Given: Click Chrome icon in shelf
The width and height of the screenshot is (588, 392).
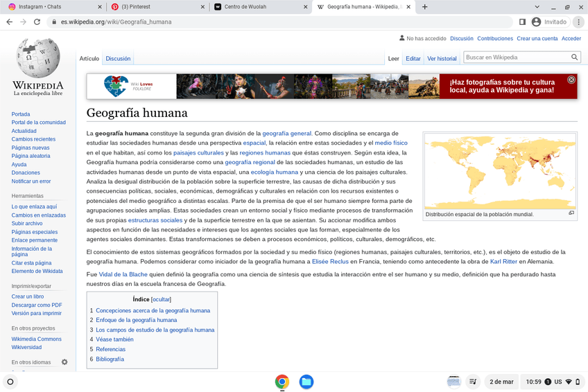Looking at the screenshot, I should (282, 382).
